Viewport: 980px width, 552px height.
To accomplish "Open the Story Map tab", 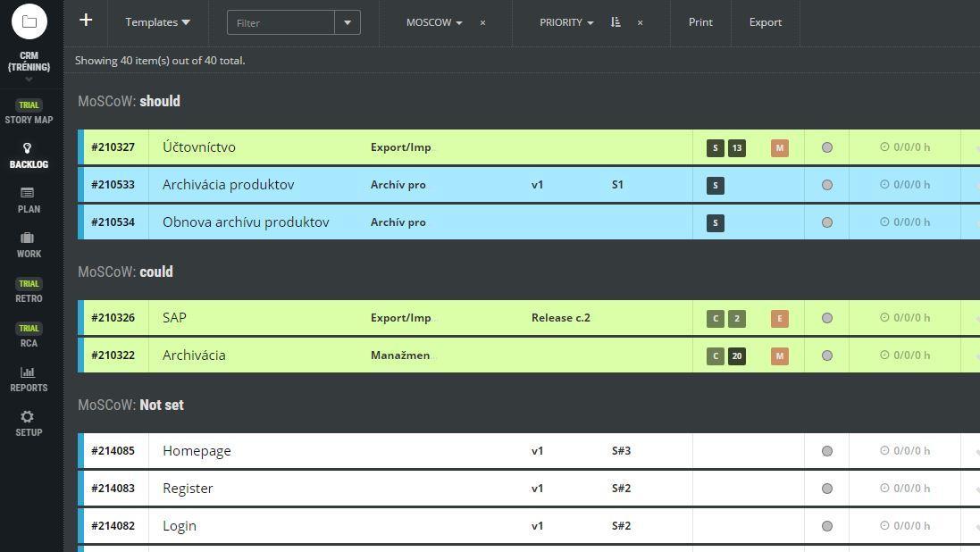I will pyautogui.click(x=29, y=113).
